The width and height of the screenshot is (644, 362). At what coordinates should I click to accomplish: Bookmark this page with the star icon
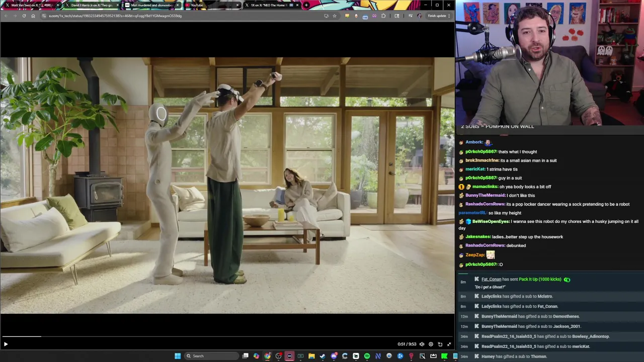[x=334, y=16]
